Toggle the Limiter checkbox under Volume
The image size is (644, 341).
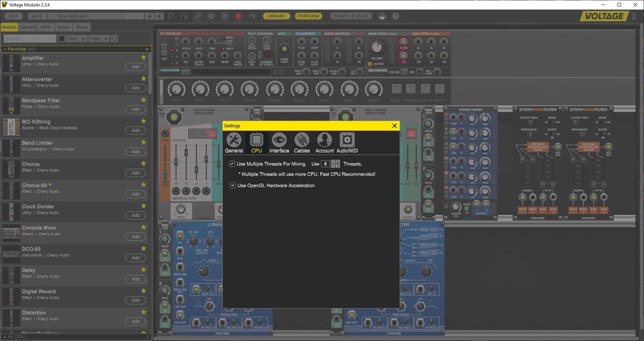point(370,64)
